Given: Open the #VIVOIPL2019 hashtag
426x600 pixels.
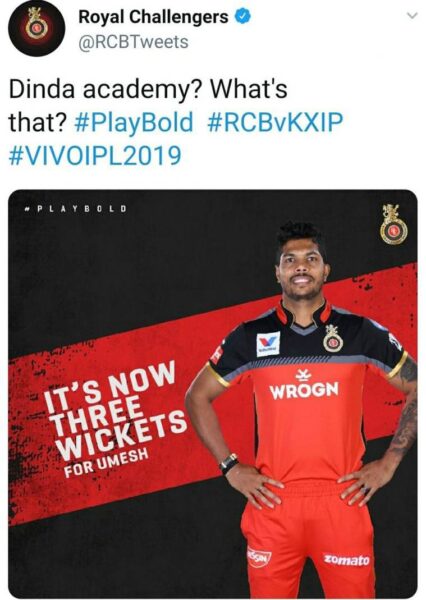Looking at the screenshot, I should pos(95,156).
